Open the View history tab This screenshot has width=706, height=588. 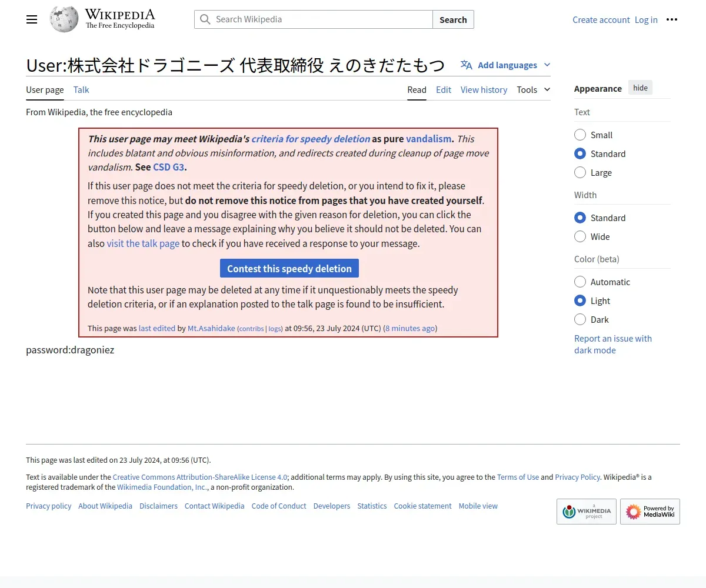tap(484, 89)
